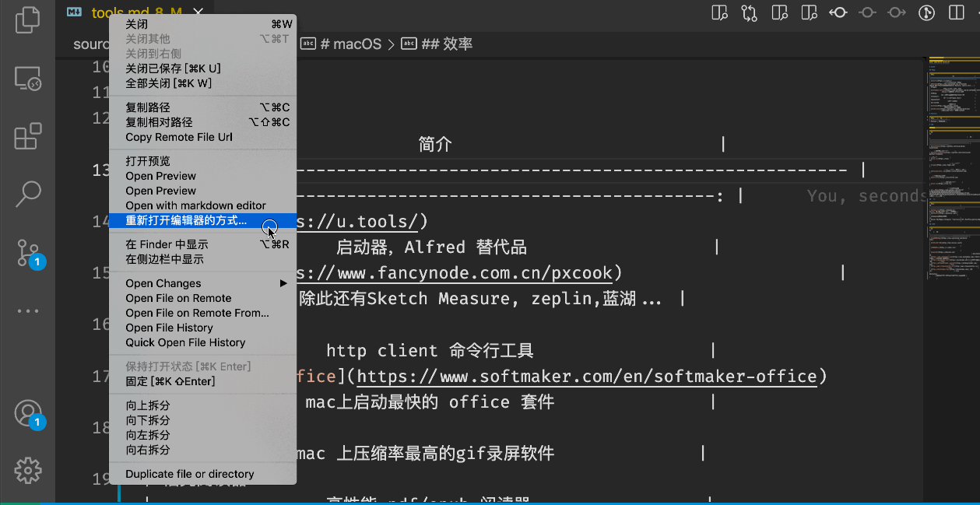
Task: Select 重新打开编辑器的方式... entry
Action: click(202, 220)
